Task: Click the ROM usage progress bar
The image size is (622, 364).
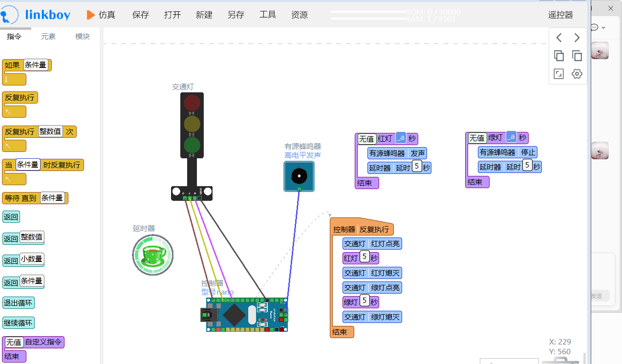Action: pos(368,12)
